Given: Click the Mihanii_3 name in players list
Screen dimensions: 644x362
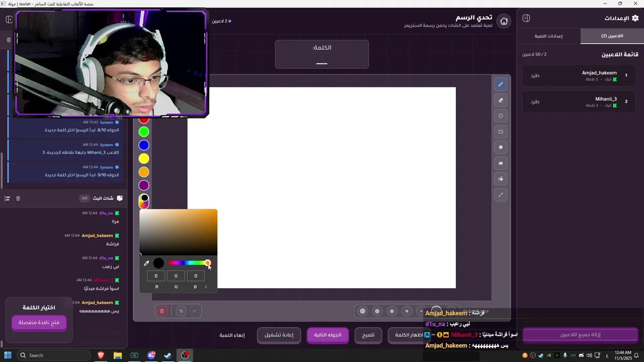Looking at the screenshot, I should [x=606, y=99].
